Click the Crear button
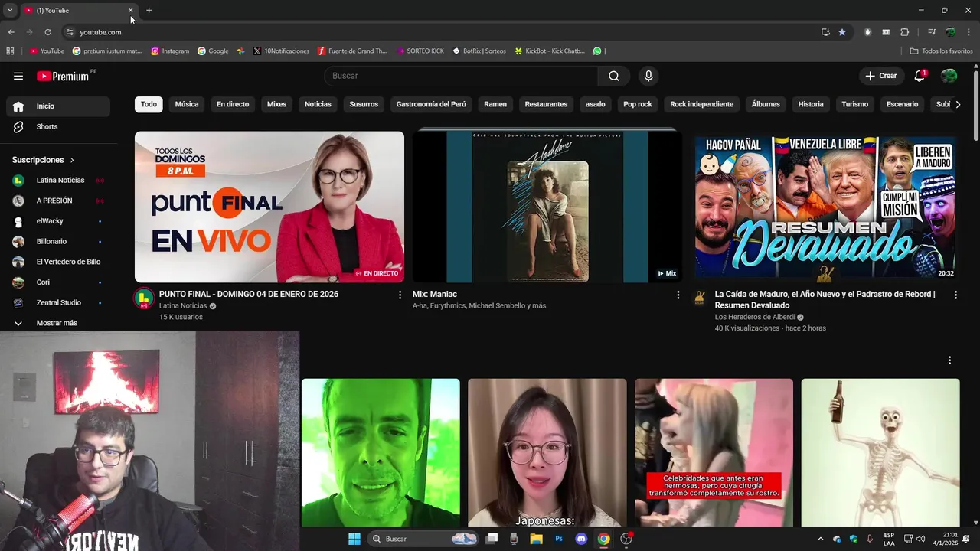This screenshot has height=551, width=980. tap(880, 76)
